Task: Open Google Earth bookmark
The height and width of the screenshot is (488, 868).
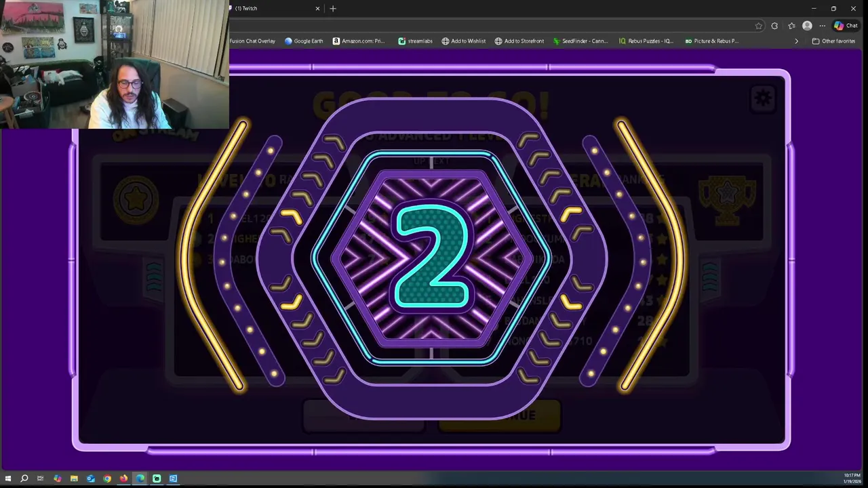Action: pyautogui.click(x=304, y=41)
